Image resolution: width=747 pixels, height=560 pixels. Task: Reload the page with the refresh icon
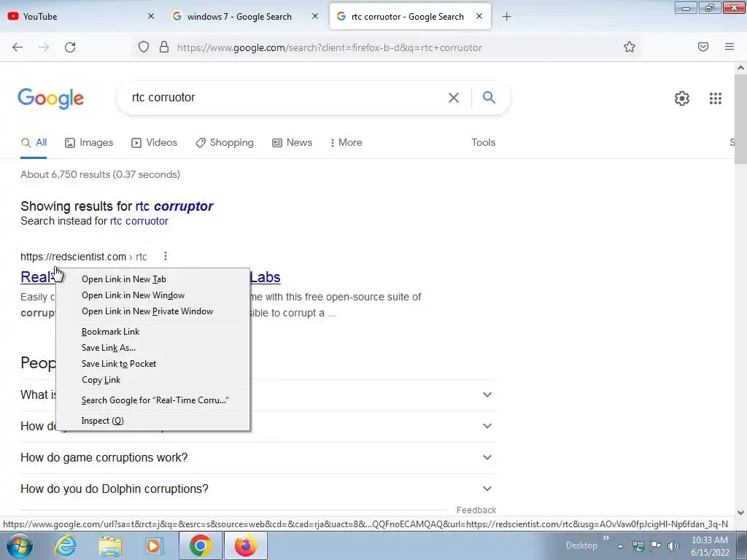[x=70, y=47]
